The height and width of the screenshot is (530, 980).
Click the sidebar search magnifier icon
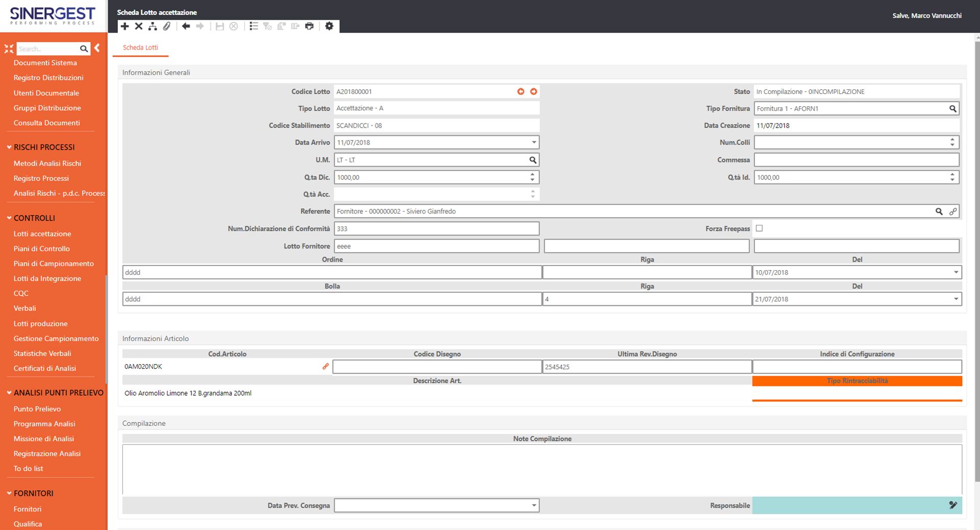[x=84, y=49]
